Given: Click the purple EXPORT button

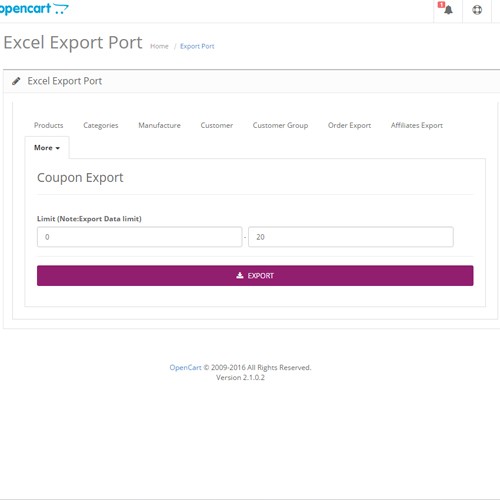Looking at the screenshot, I should (x=255, y=276).
